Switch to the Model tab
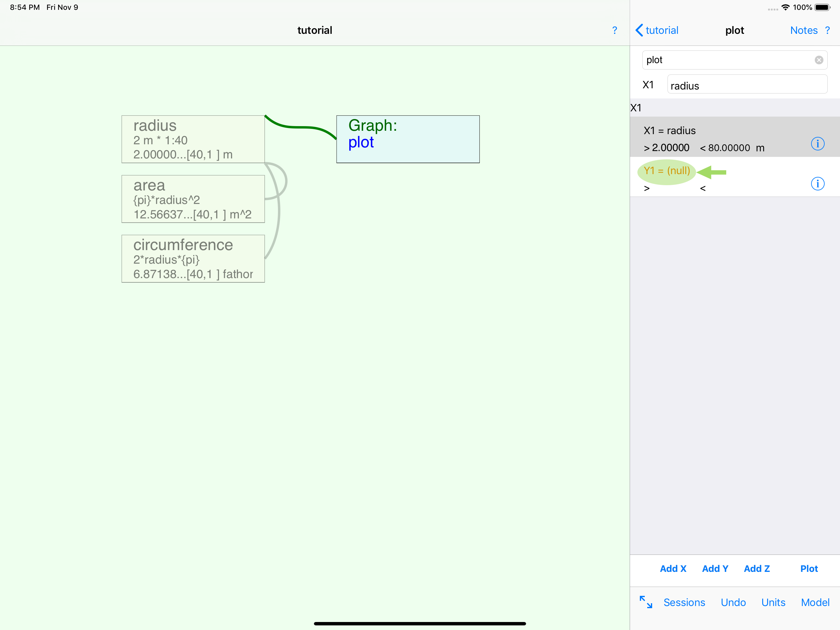 tap(815, 603)
